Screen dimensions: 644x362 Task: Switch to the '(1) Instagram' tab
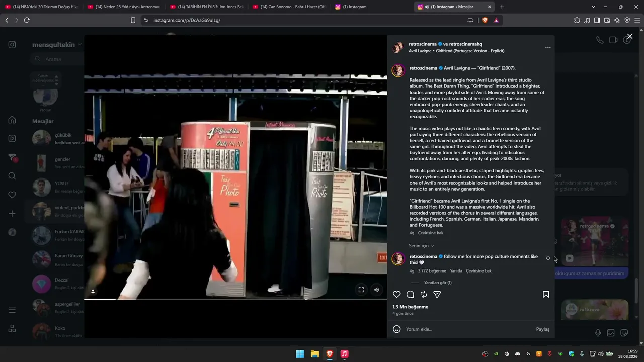coord(372,7)
